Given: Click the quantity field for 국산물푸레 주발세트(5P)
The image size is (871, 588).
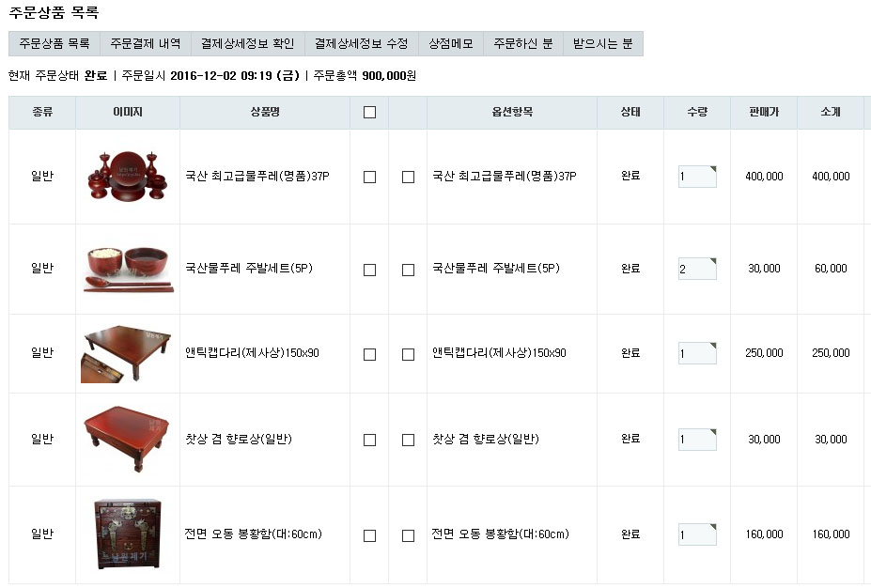Looking at the screenshot, I should [696, 270].
